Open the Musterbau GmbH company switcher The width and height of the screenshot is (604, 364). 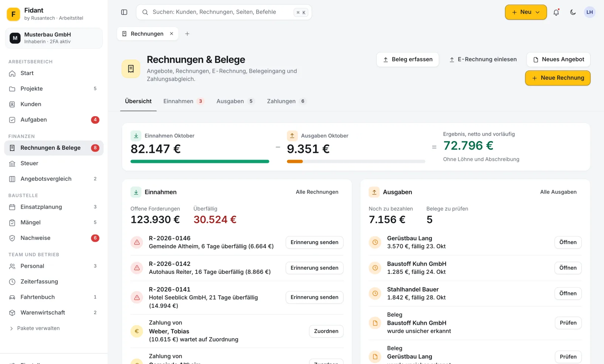(54, 38)
